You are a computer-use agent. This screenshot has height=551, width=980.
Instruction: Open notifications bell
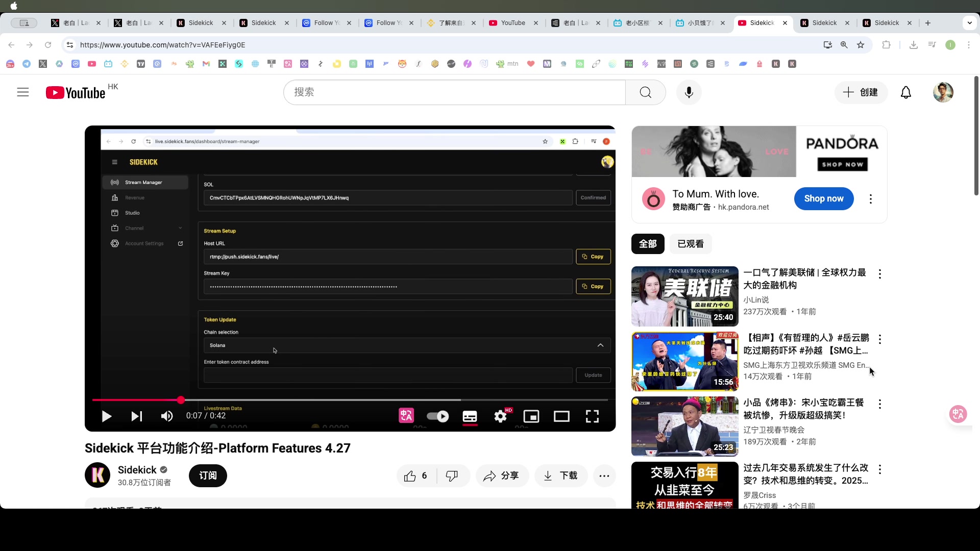click(x=905, y=92)
